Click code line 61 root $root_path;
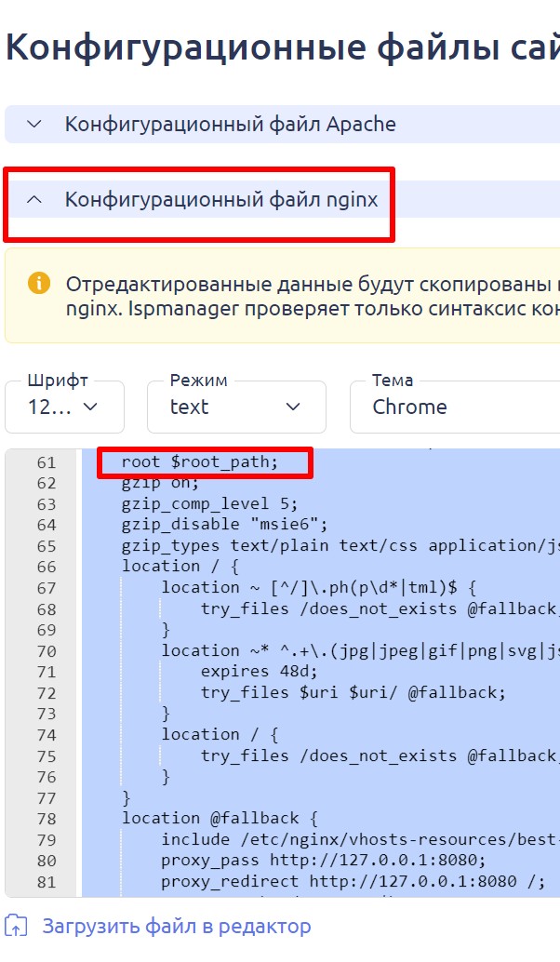Screen dimensions: 560x962 click(x=199, y=462)
